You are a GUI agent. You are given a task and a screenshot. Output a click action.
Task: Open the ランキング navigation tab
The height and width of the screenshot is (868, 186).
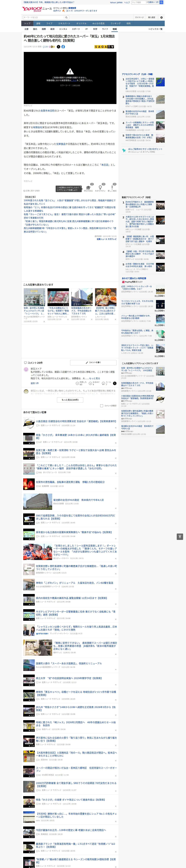pos(115,24)
